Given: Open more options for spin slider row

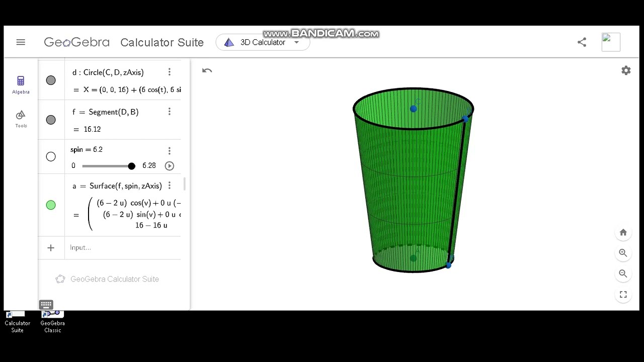Looking at the screenshot, I should [x=170, y=150].
